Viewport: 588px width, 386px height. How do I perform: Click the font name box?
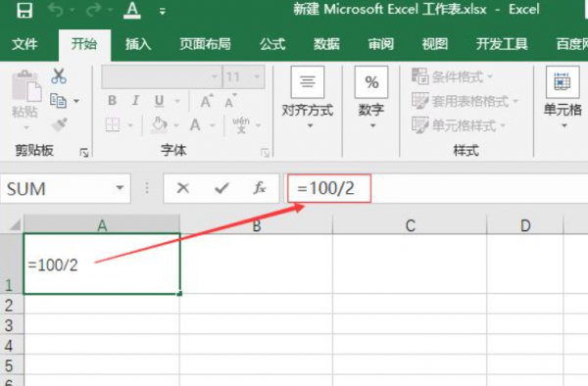(162, 76)
